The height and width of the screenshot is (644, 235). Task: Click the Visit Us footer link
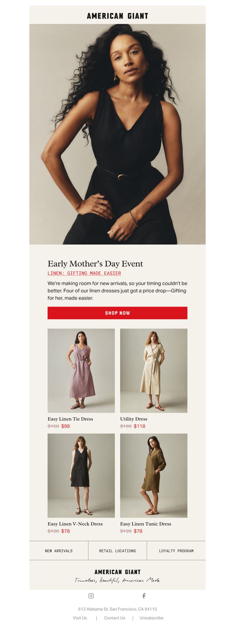(80, 618)
